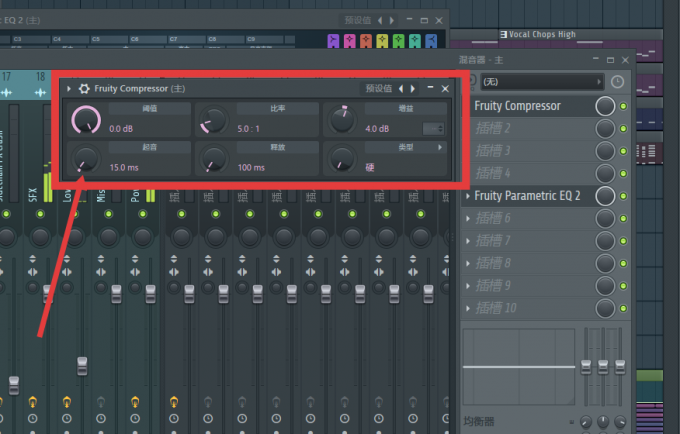Expand the 插槽 6 slot arrow
680x434 pixels.
[x=468, y=219]
